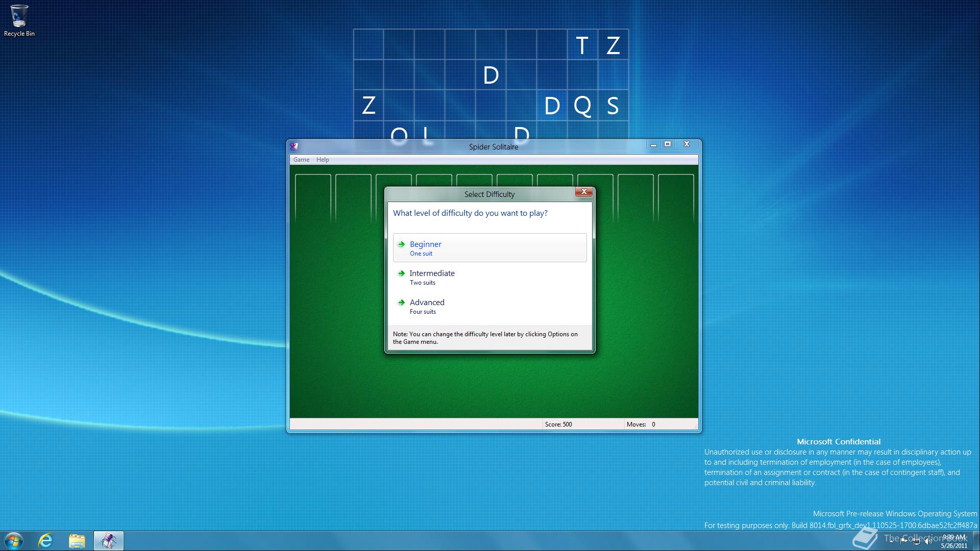Click the Select Difficulty dialog title
Image resolution: width=980 pixels, height=551 pixels.
489,194
